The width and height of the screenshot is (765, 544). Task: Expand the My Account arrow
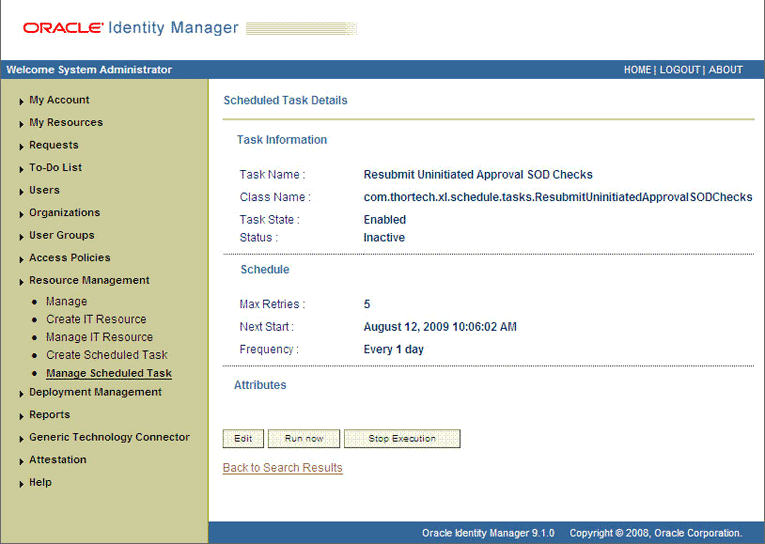tap(21, 101)
